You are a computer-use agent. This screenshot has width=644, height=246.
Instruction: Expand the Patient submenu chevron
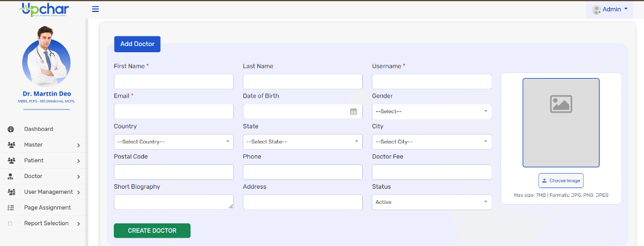point(78,161)
